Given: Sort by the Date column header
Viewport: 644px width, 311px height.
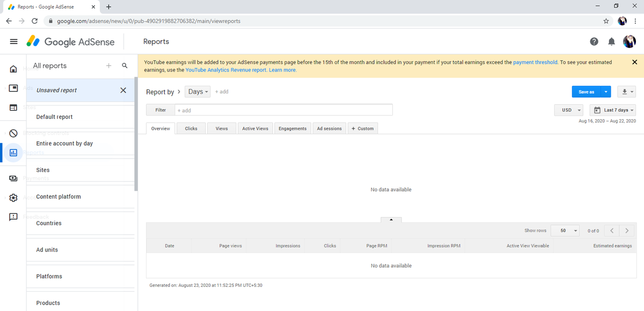Looking at the screenshot, I should pos(170,245).
